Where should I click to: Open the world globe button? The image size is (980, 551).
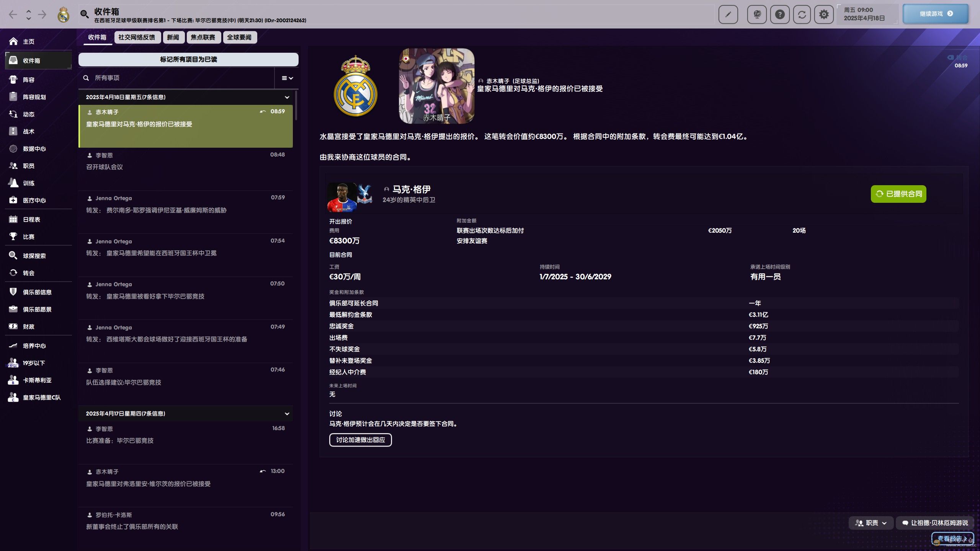pyautogui.click(x=757, y=15)
